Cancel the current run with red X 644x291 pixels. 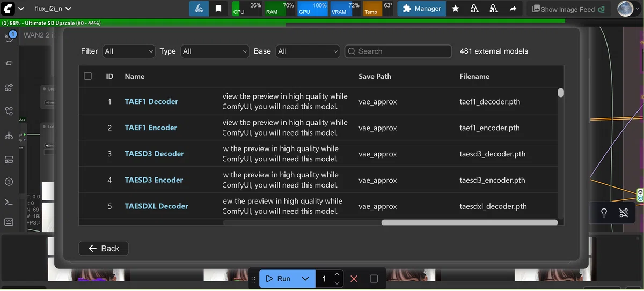[x=354, y=279]
